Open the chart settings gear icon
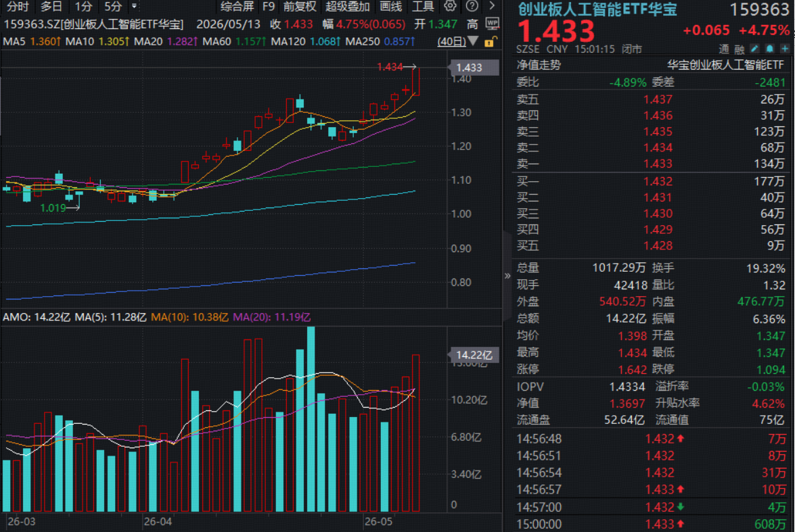 [450, 6]
